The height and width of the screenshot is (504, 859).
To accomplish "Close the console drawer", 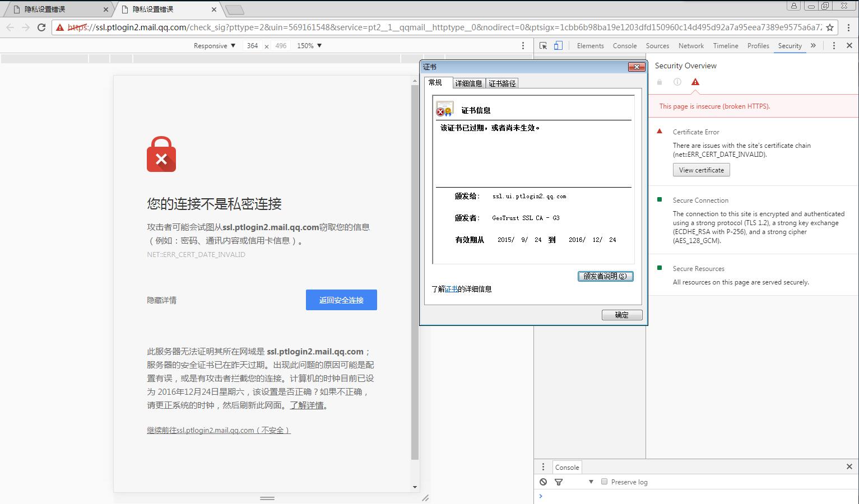I will pyautogui.click(x=849, y=466).
